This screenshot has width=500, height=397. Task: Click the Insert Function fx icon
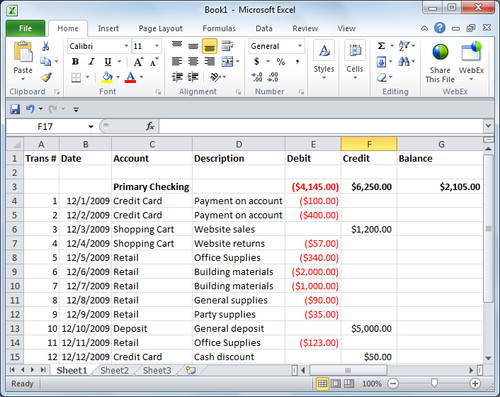pos(150,126)
